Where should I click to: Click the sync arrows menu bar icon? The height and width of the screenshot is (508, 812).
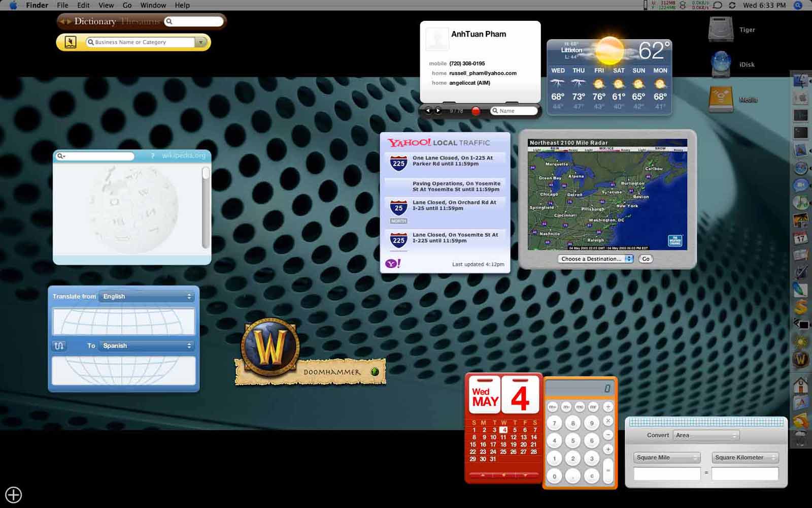(732, 5)
